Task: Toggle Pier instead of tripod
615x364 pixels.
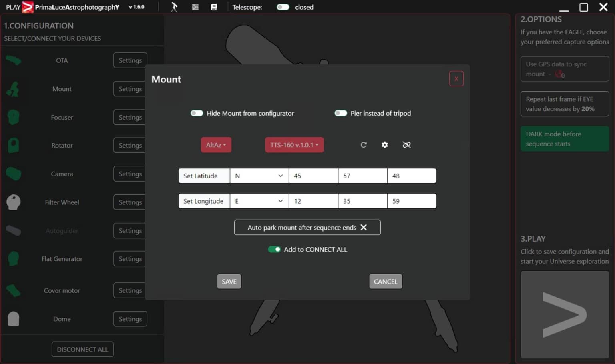Action: tap(341, 113)
